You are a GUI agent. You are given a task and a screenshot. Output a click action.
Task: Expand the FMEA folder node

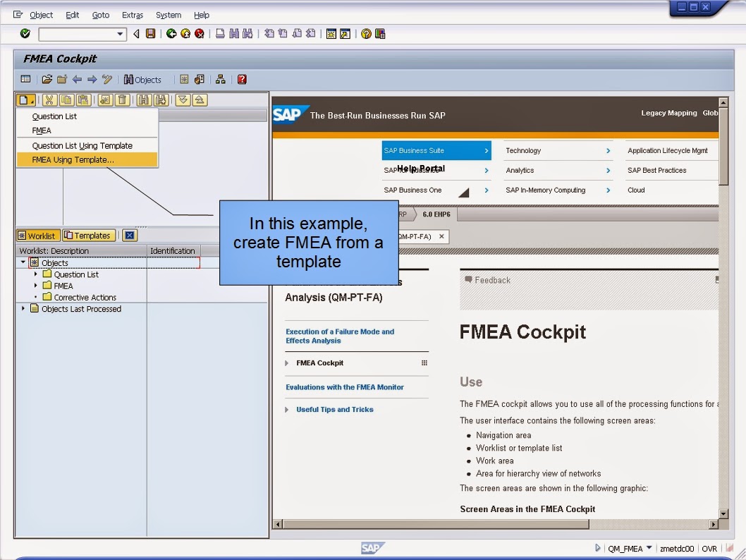click(36, 286)
